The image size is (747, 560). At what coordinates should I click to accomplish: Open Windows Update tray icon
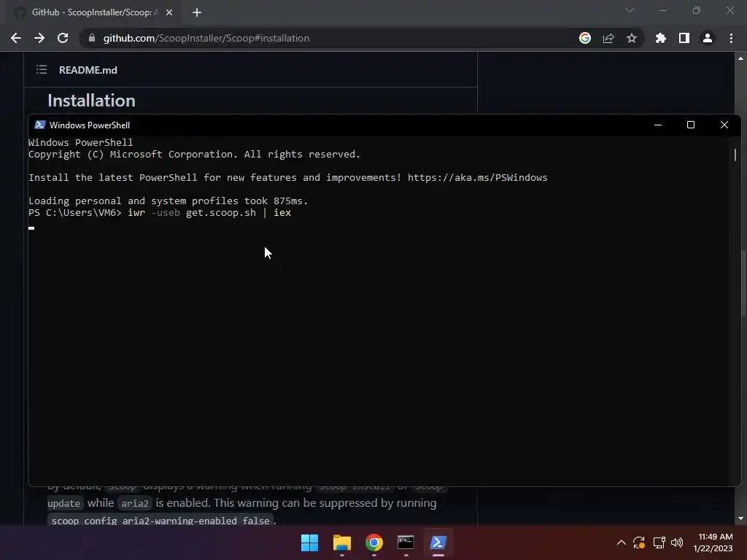[x=639, y=542]
